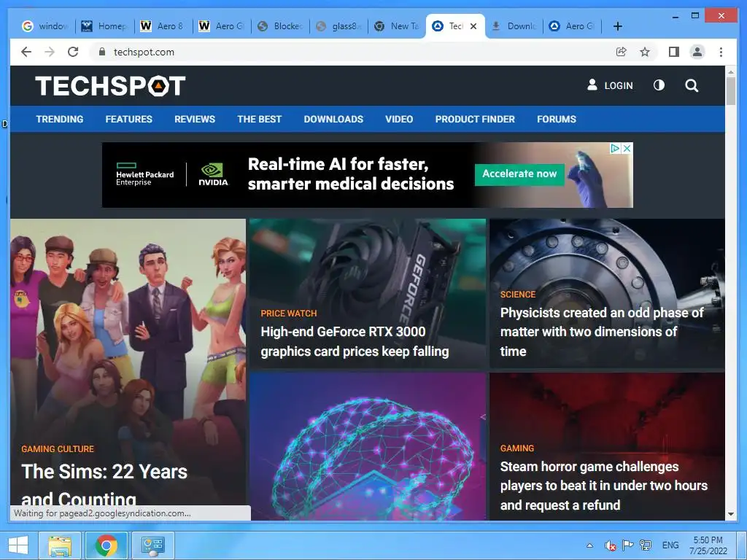
Task: Share this page via address bar icon
Action: click(x=622, y=52)
